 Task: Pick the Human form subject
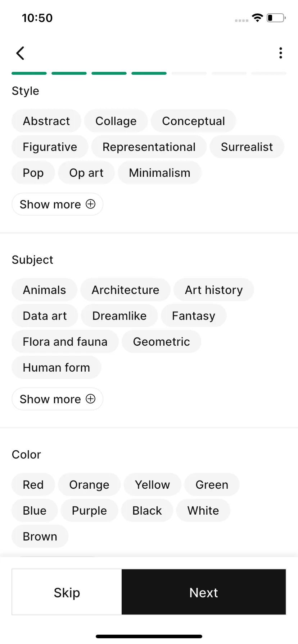[x=57, y=368]
